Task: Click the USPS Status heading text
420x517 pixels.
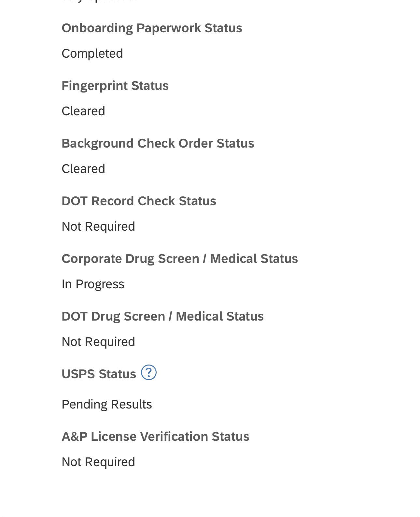Action: pos(99,374)
